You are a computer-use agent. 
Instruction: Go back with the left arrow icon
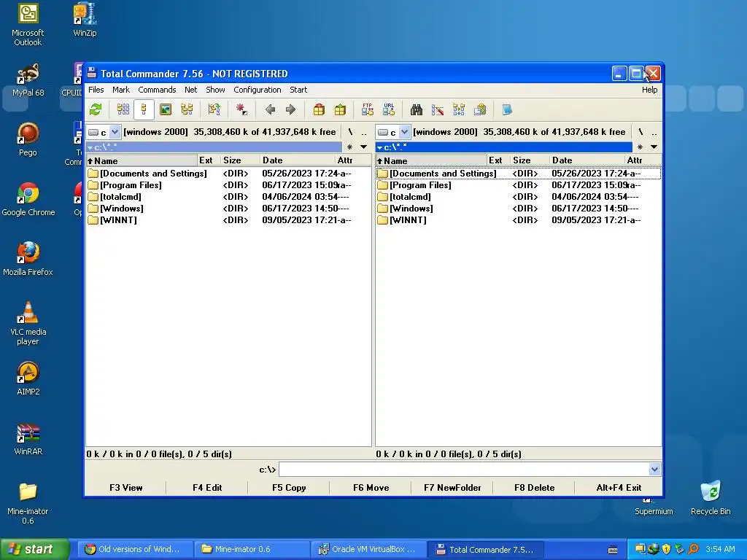(x=270, y=110)
